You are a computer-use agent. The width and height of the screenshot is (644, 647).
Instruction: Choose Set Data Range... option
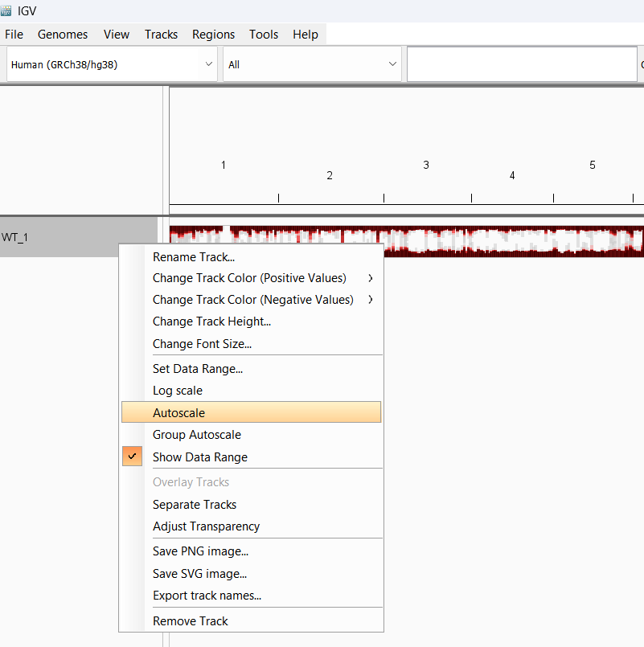[251, 368]
